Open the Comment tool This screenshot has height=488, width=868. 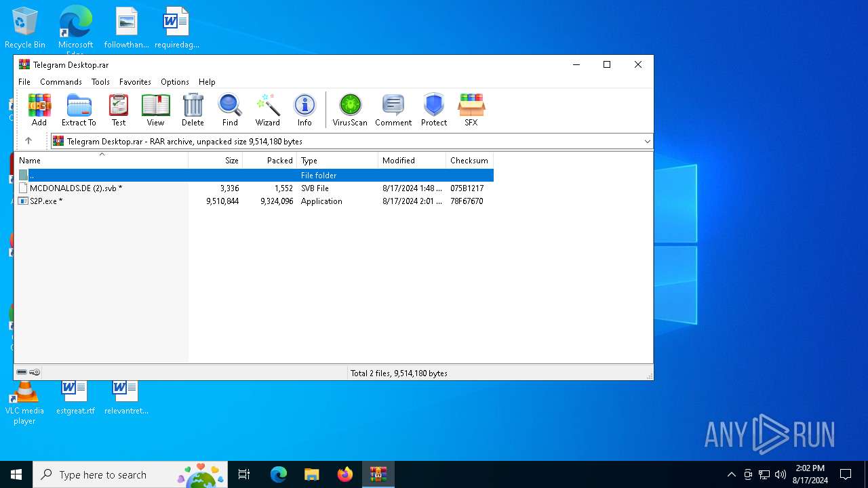(393, 110)
